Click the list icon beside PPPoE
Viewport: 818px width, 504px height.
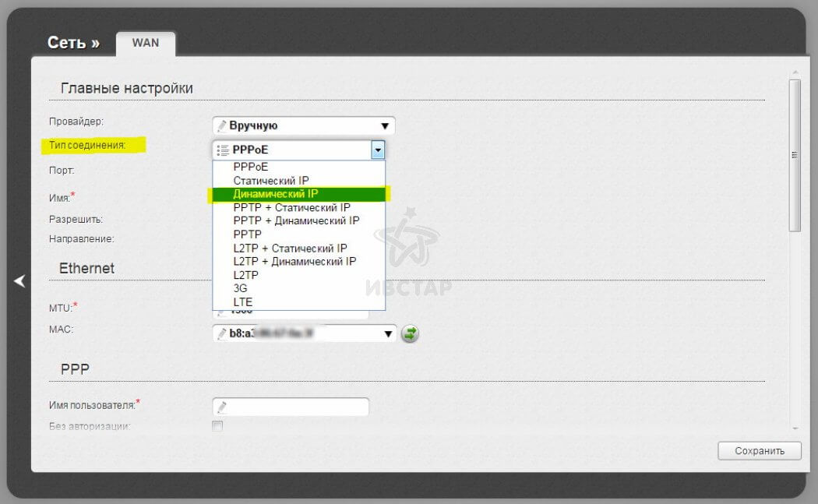[x=223, y=150]
